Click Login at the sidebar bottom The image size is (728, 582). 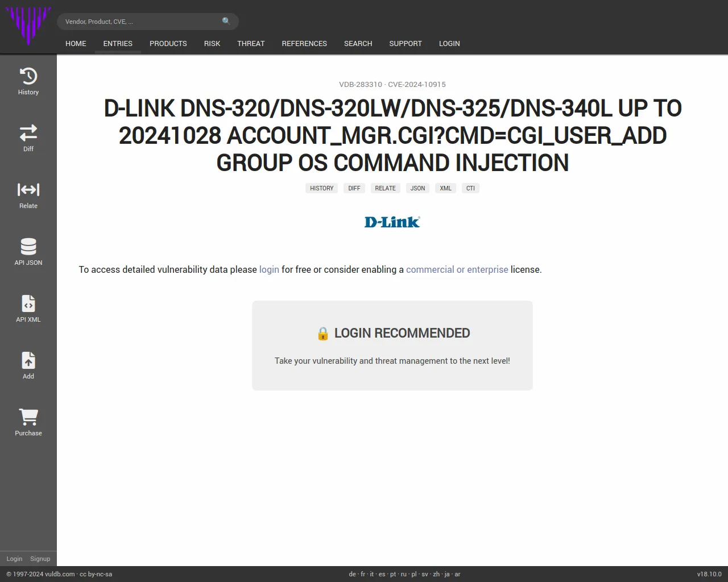tap(14, 559)
